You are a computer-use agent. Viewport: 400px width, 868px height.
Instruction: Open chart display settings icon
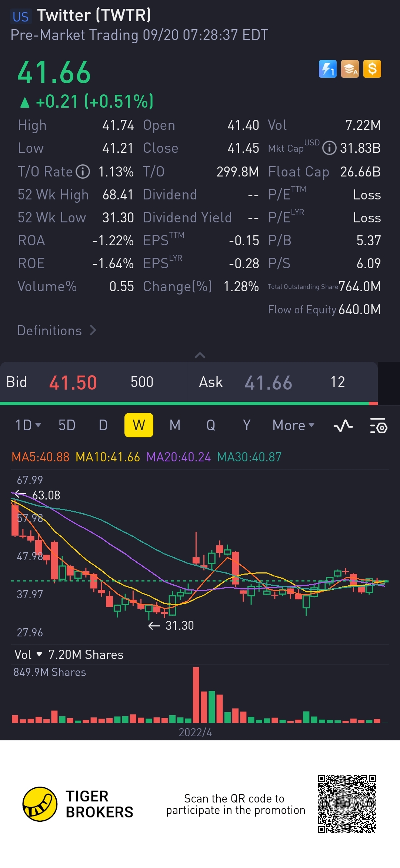pos(379,426)
